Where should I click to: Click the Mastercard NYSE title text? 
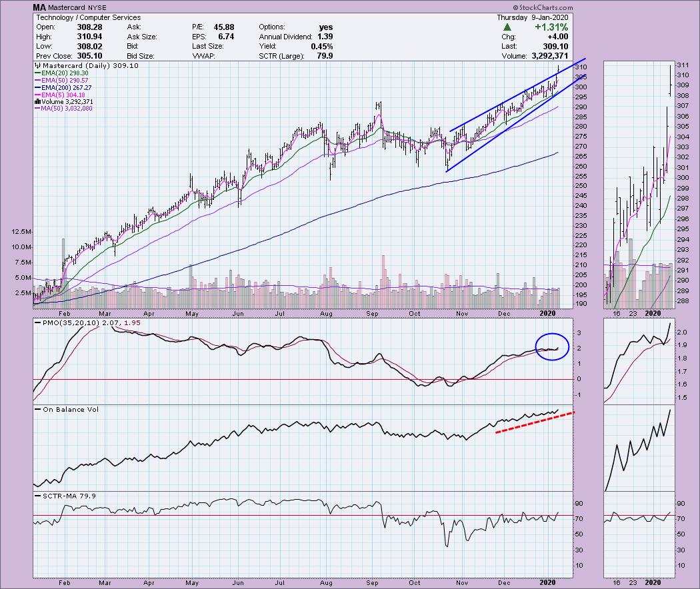pos(77,7)
